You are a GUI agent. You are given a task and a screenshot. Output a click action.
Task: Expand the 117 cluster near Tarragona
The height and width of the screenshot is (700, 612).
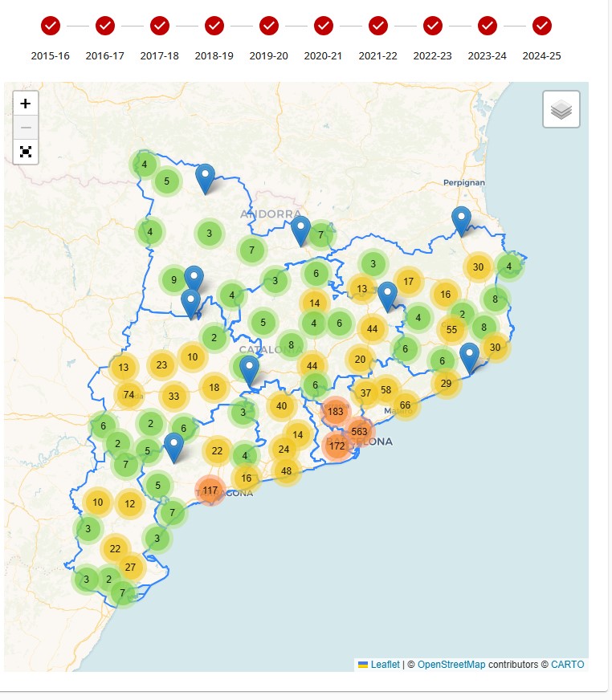click(210, 490)
